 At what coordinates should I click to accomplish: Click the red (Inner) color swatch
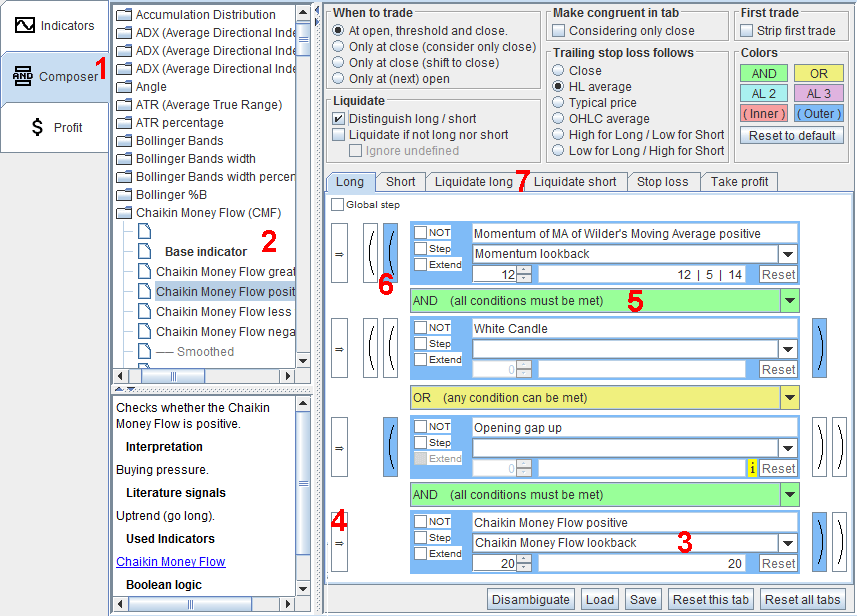click(764, 114)
